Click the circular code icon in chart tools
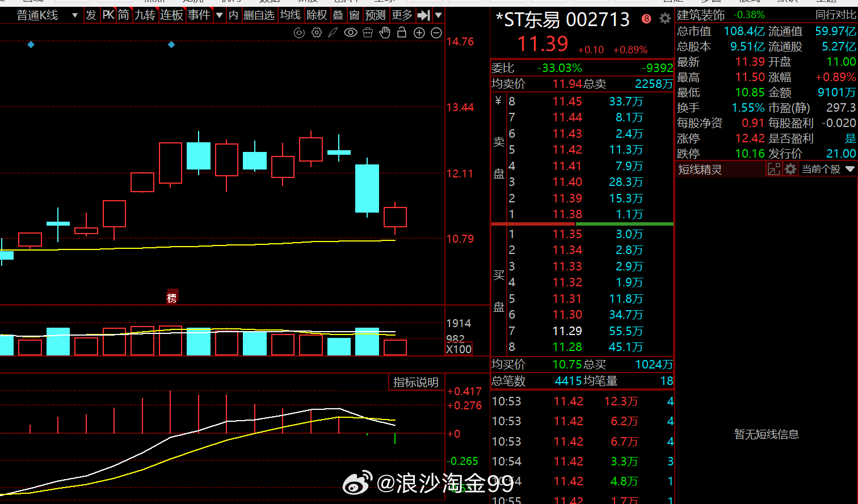Screen dimensions: 858x504 coord(299,33)
